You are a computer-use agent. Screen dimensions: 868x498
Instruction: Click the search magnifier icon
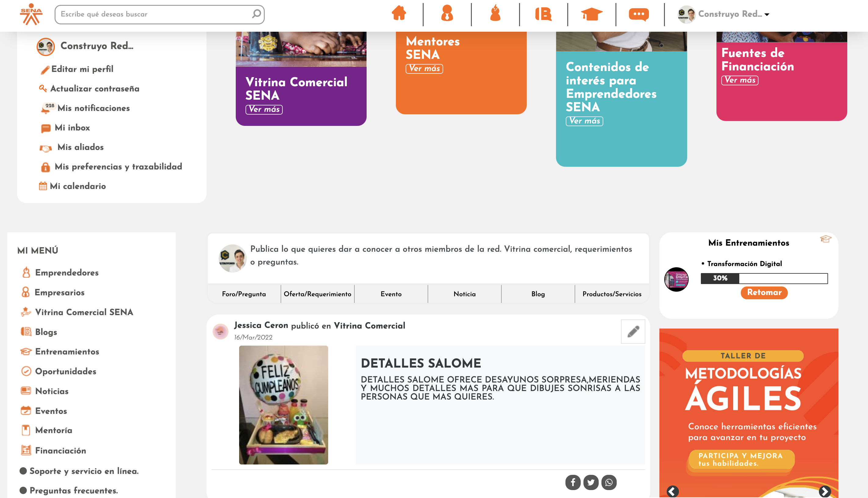(256, 14)
